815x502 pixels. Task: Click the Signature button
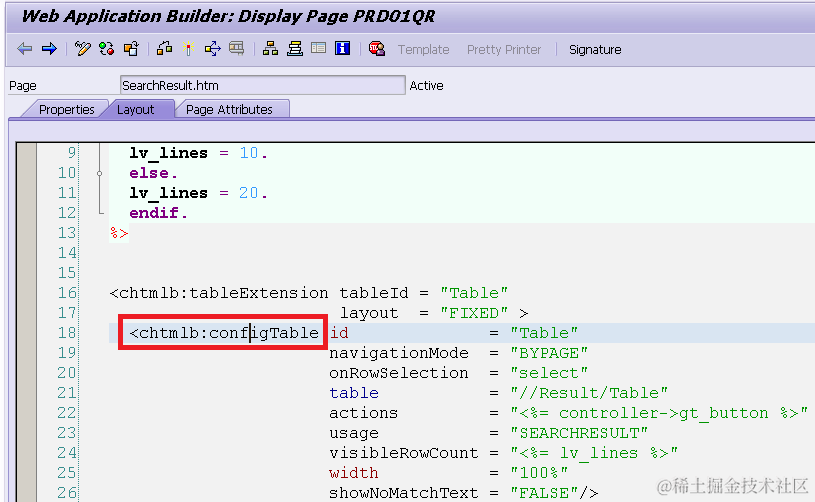tap(595, 50)
